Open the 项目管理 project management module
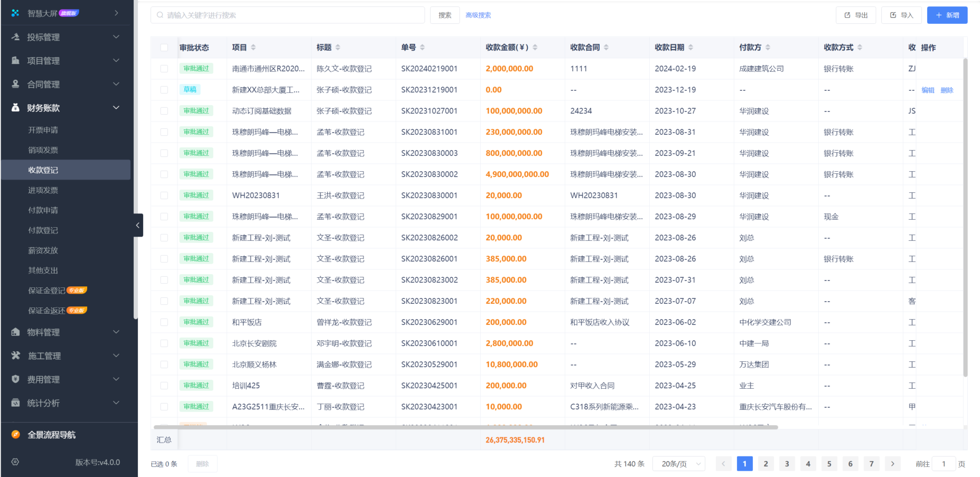Viewport: 980px width, 477px height. (x=16, y=60)
